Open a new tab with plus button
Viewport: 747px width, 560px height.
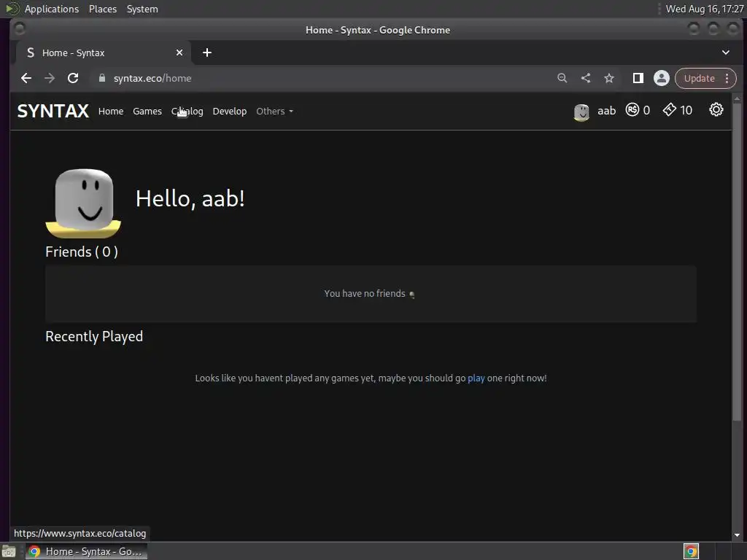click(x=206, y=52)
